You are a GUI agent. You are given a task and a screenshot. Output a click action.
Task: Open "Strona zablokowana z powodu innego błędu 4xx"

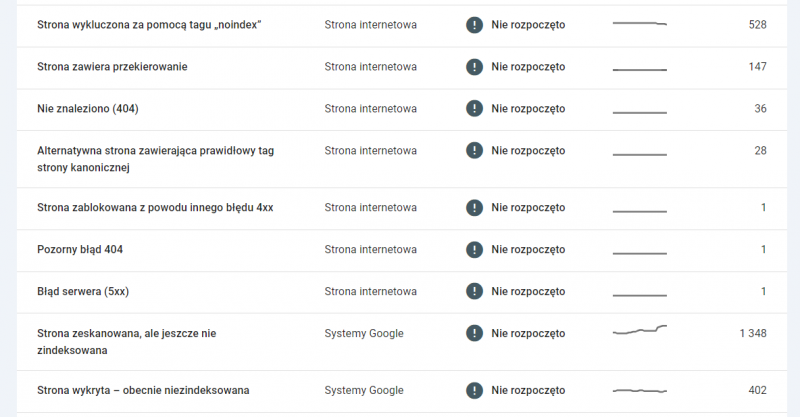point(155,208)
